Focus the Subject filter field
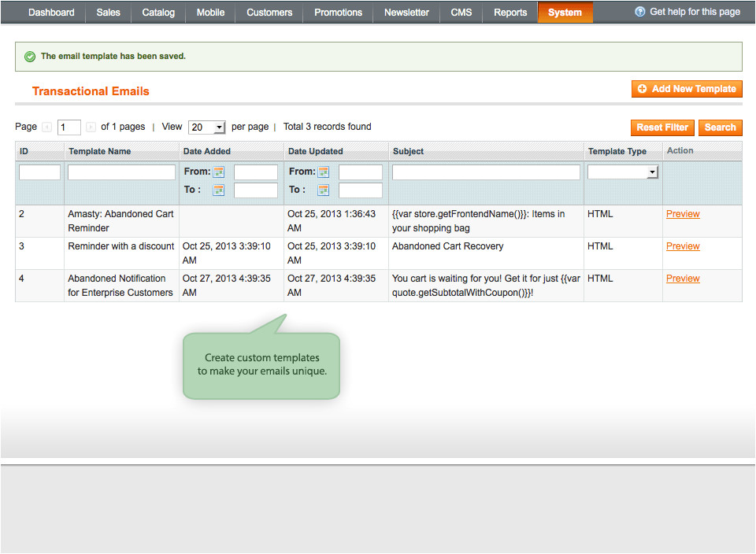Screen dimensions: 756x554 (x=486, y=172)
